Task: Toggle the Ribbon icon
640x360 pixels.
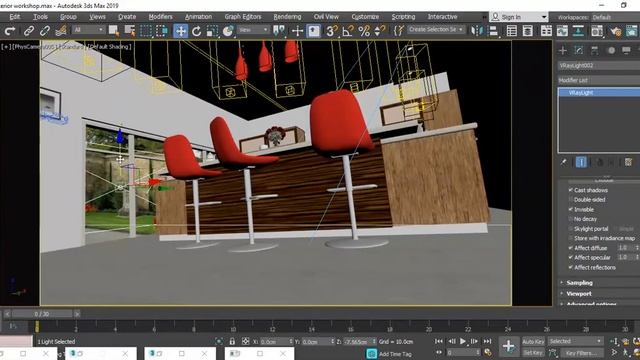Action: [546, 31]
